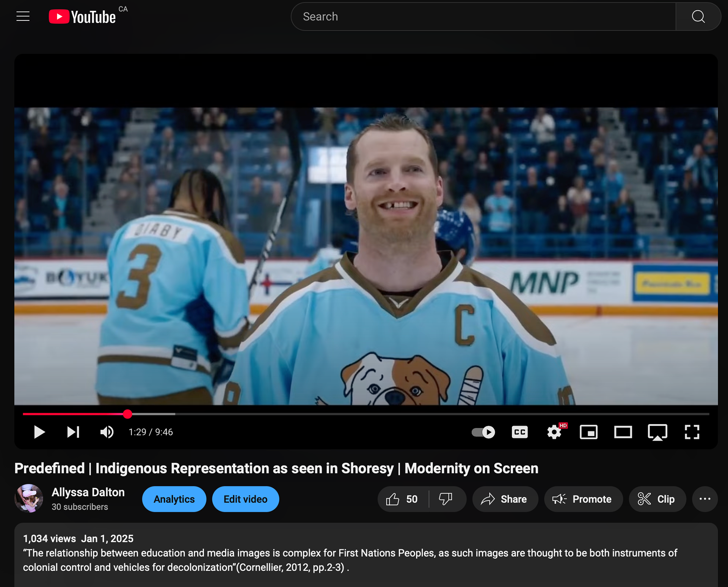Open the Allyssa Dalton channel name
728x587 pixels.
pos(88,492)
